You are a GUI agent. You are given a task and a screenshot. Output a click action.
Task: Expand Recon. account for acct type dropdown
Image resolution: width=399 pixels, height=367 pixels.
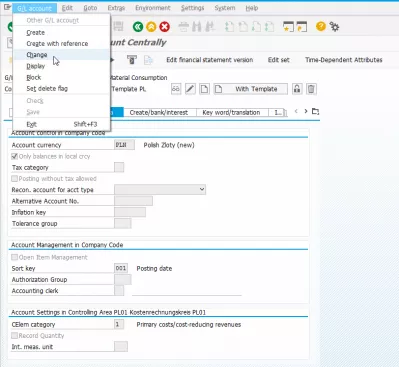click(160, 190)
